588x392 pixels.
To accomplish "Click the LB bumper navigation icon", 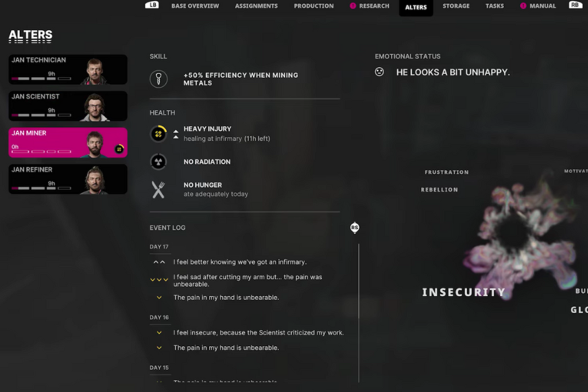I will (152, 5).
